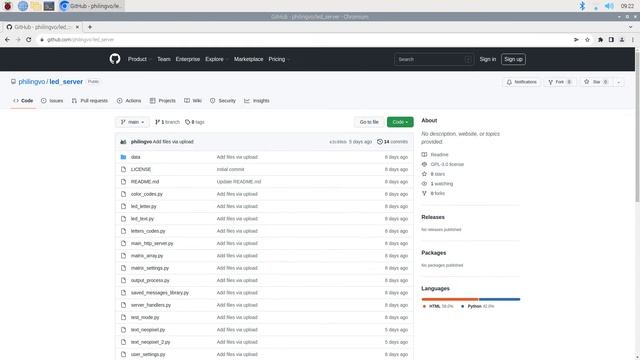
Task: Close the GitHub browser tab
Action: (77, 27)
